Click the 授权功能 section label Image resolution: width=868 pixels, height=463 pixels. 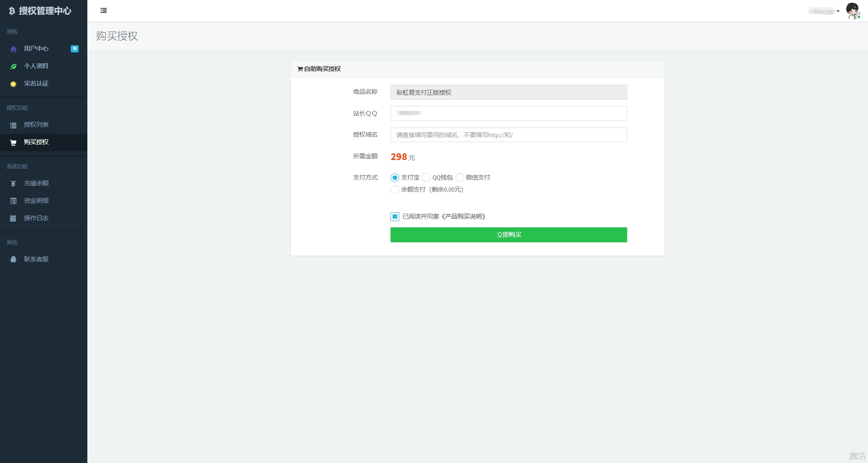click(17, 108)
